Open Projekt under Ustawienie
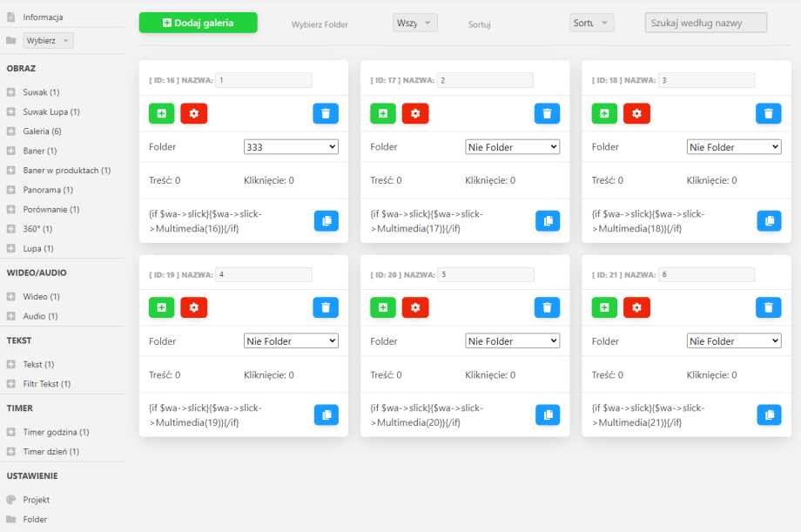801x532 pixels. point(36,500)
